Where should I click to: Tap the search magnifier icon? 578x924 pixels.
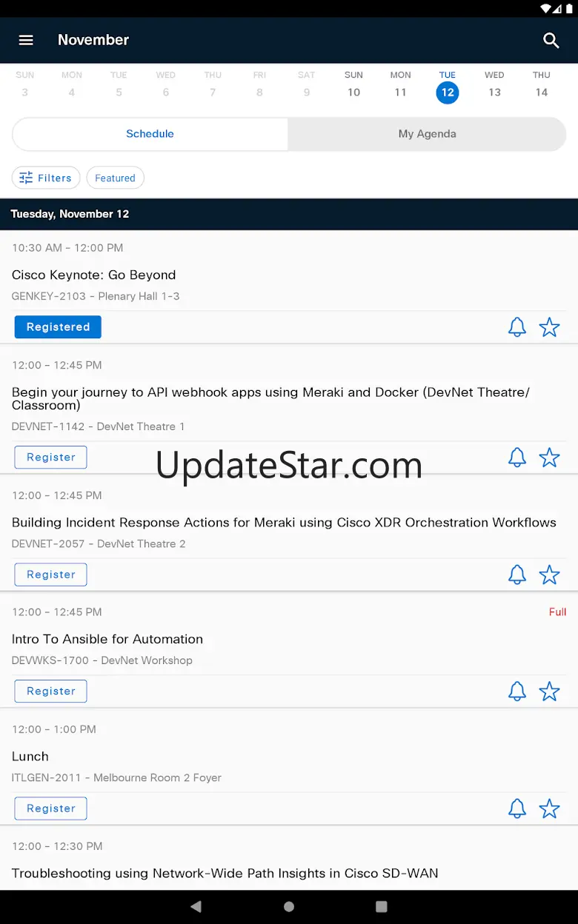tap(551, 40)
